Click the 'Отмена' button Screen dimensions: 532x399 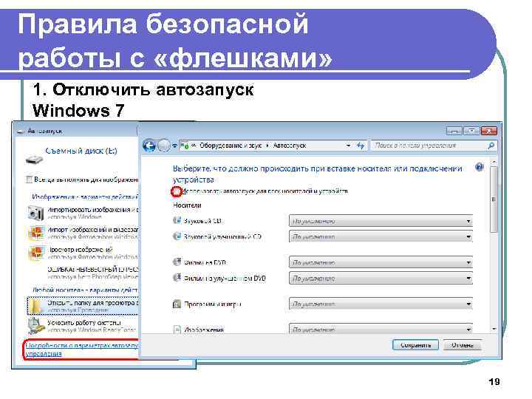(x=462, y=345)
